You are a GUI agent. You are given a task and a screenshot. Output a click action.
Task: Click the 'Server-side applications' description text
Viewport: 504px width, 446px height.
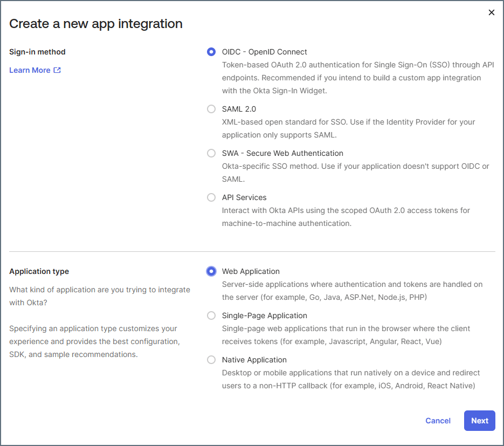(352, 291)
